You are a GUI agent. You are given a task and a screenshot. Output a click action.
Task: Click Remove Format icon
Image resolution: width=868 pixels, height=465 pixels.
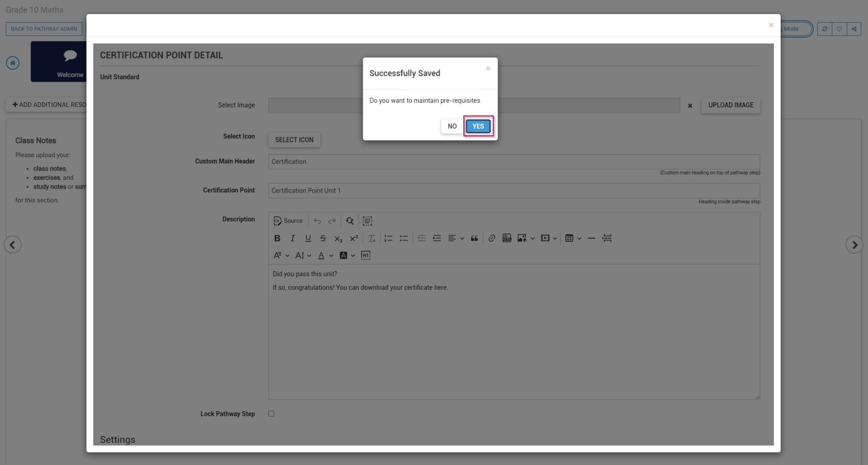coord(371,238)
